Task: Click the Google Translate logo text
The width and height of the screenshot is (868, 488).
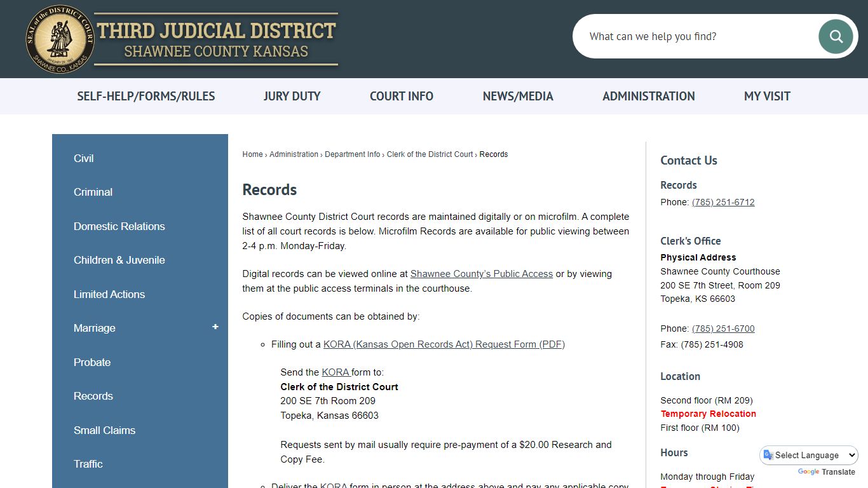Action: (826, 472)
